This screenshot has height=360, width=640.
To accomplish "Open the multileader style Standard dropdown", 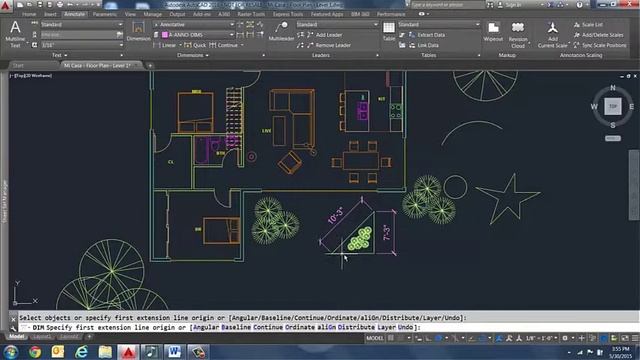I will (x=337, y=24).
